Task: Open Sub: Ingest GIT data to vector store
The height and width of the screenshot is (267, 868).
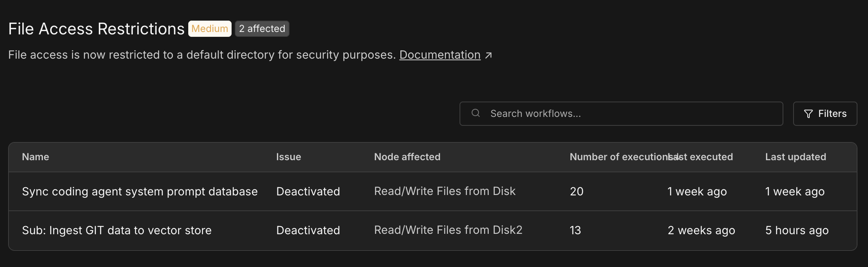Action: tap(117, 230)
